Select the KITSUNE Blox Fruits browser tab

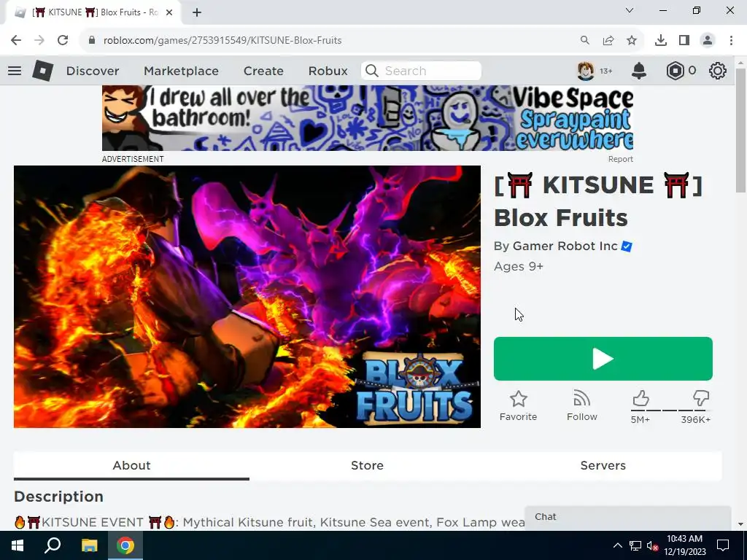[x=93, y=12]
